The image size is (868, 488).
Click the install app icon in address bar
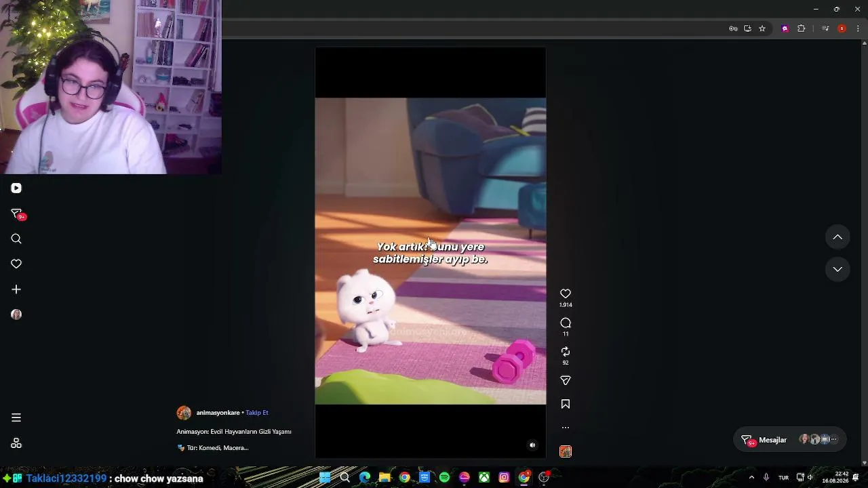click(x=747, y=28)
